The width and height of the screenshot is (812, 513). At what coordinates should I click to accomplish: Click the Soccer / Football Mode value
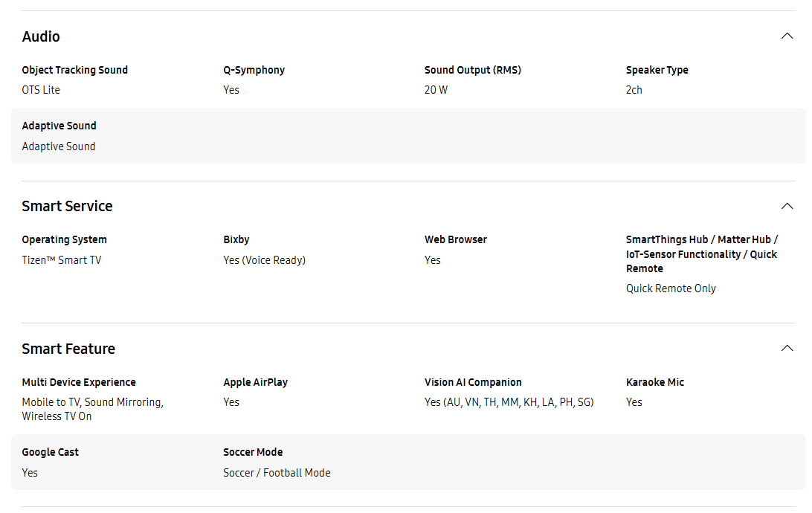click(x=277, y=473)
